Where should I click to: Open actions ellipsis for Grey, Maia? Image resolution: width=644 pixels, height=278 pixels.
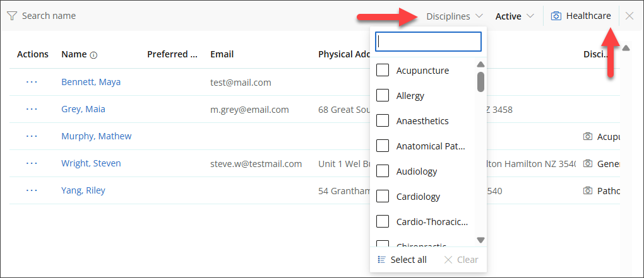click(x=32, y=109)
